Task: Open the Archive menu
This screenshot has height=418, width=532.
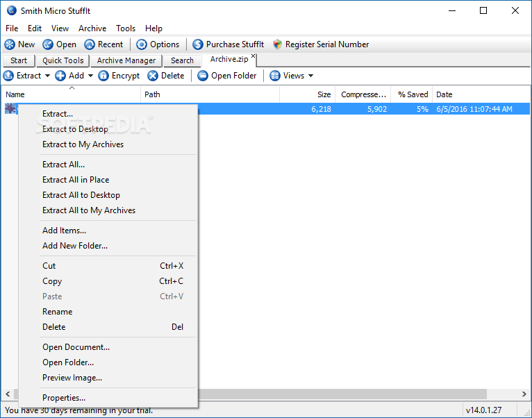Action: (92, 28)
